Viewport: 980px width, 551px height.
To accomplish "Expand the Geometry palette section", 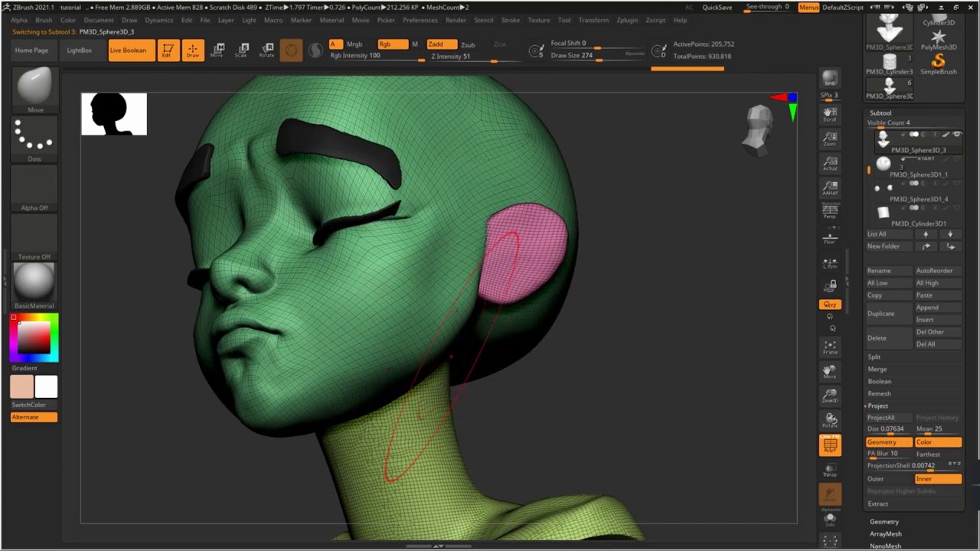I will 884,522.
